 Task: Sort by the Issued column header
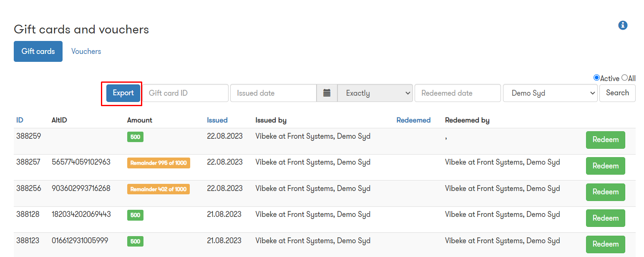[x=217, y=120]
